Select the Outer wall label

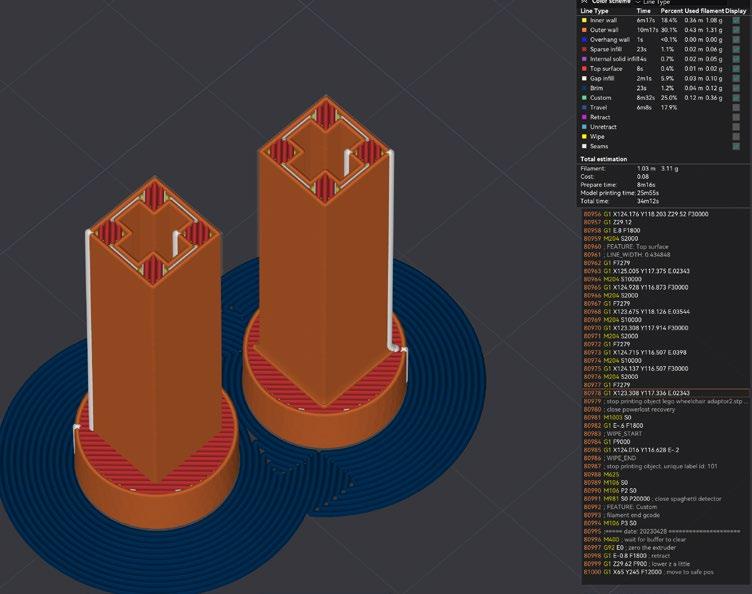pyautogui.click(x=604, y=30)
